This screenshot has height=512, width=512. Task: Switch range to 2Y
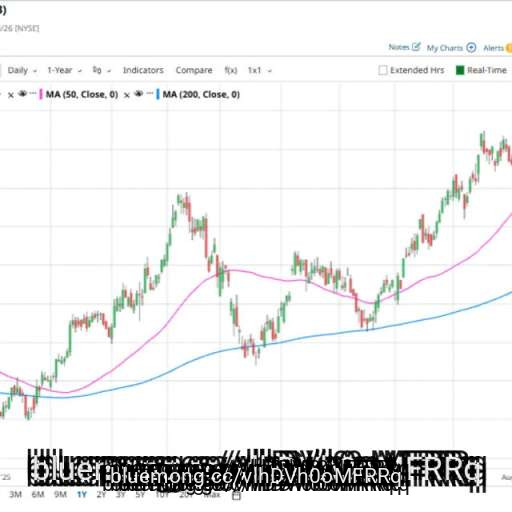tap(101, 494)
